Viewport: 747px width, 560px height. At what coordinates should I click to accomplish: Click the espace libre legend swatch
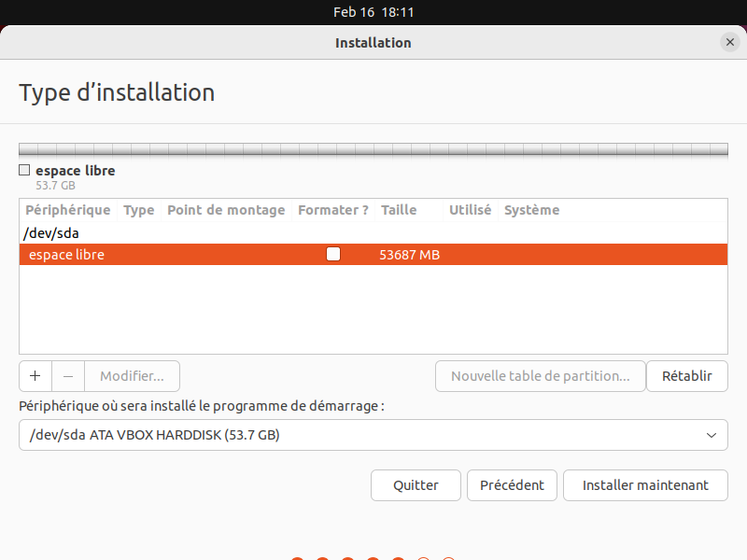click(24, 171)
